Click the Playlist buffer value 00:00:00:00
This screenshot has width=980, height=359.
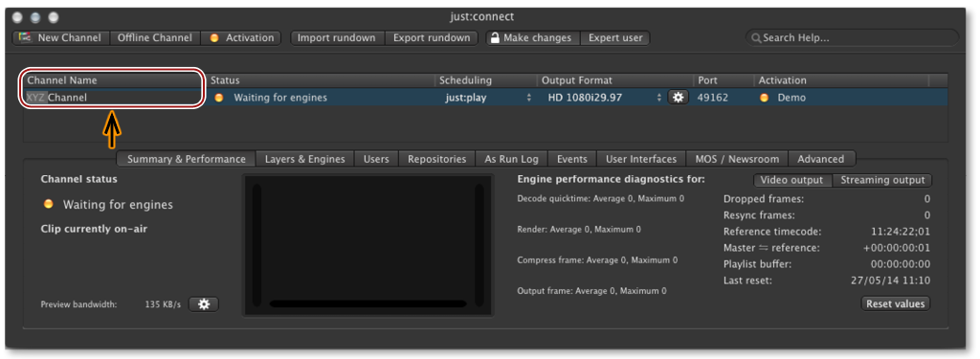901,264
